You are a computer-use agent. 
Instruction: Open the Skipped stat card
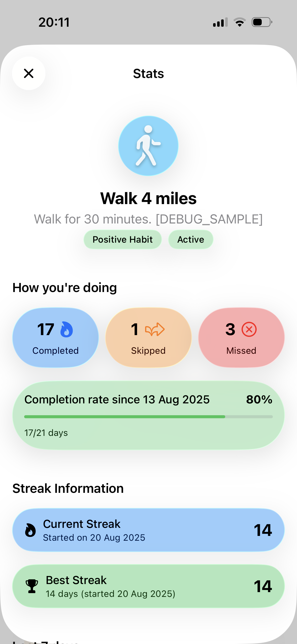tap(148, 338)
